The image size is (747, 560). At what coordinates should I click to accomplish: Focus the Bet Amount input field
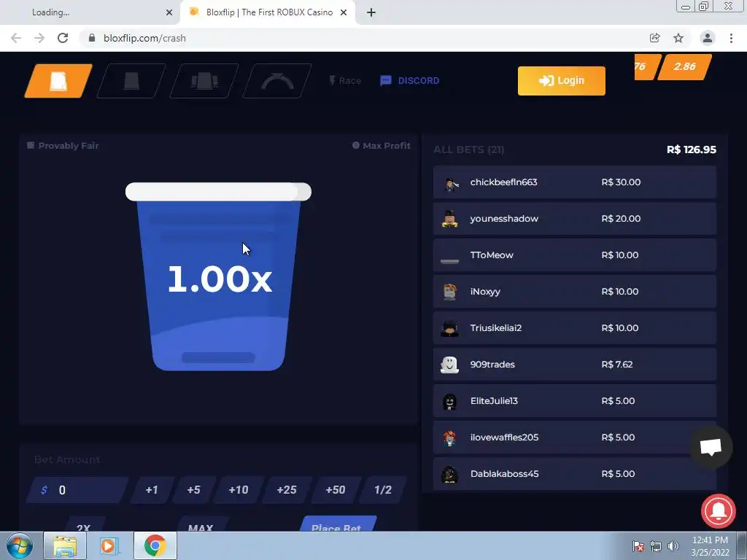pos(77,490)
